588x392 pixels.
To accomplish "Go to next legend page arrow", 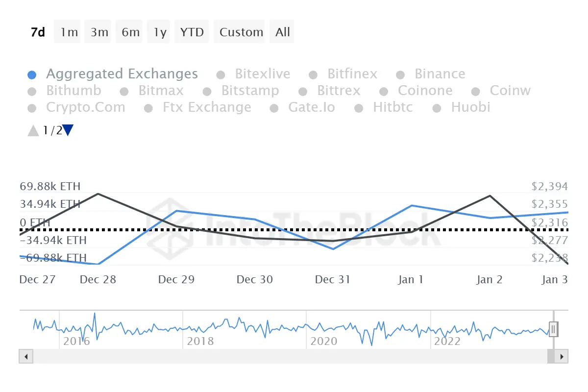I will pos(68,130).
